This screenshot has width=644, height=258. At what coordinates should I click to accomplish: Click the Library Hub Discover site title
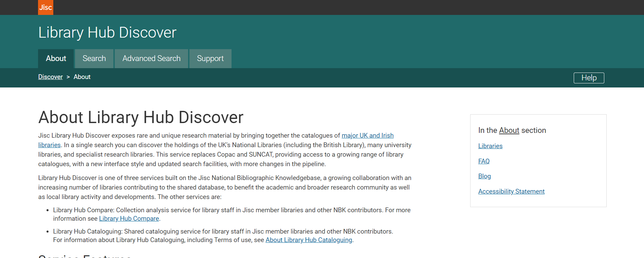click(x=107, y=33)
